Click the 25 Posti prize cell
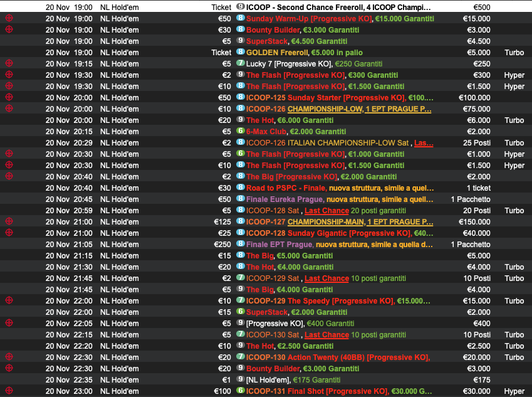The height and width of the screenshot is (397, 532). pyautogui.click(x=477, y=143)
